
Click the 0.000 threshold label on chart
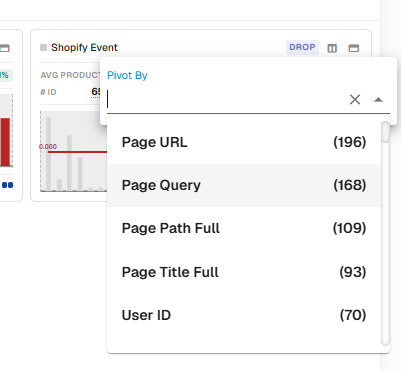[48, 147]
